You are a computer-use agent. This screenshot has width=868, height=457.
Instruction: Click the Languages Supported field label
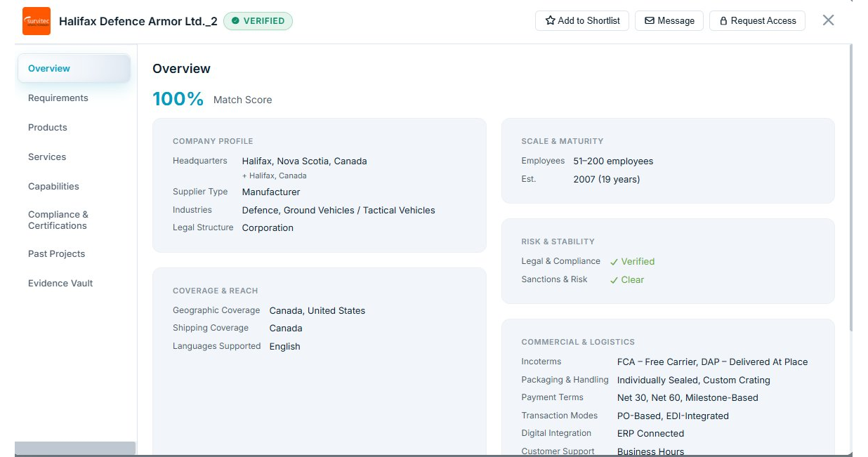[216, 346]
